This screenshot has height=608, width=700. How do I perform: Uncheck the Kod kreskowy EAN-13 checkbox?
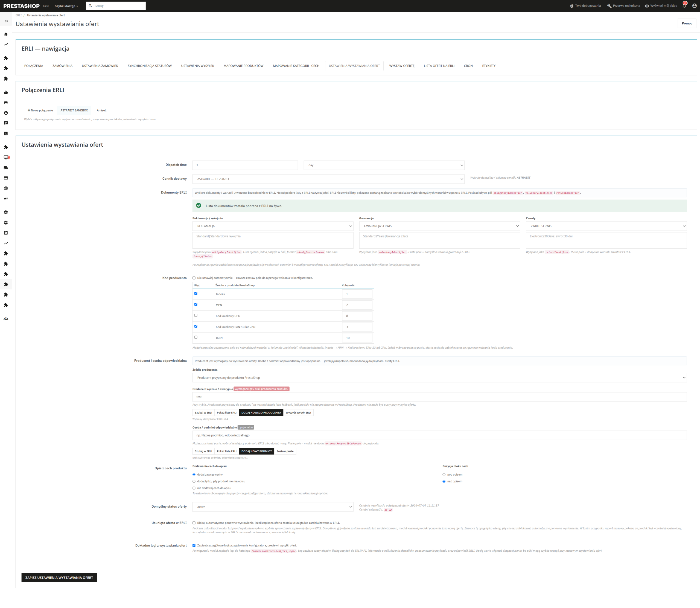pos(196,326)
